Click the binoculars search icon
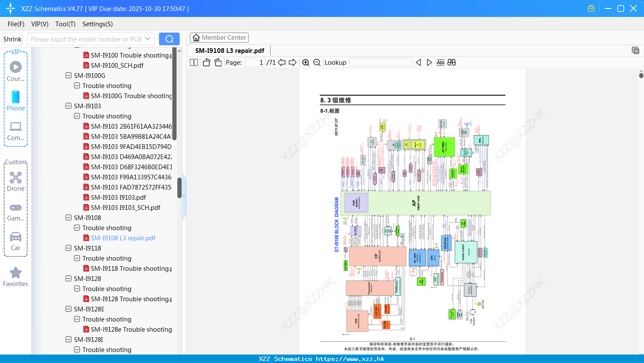 [452, 63]
